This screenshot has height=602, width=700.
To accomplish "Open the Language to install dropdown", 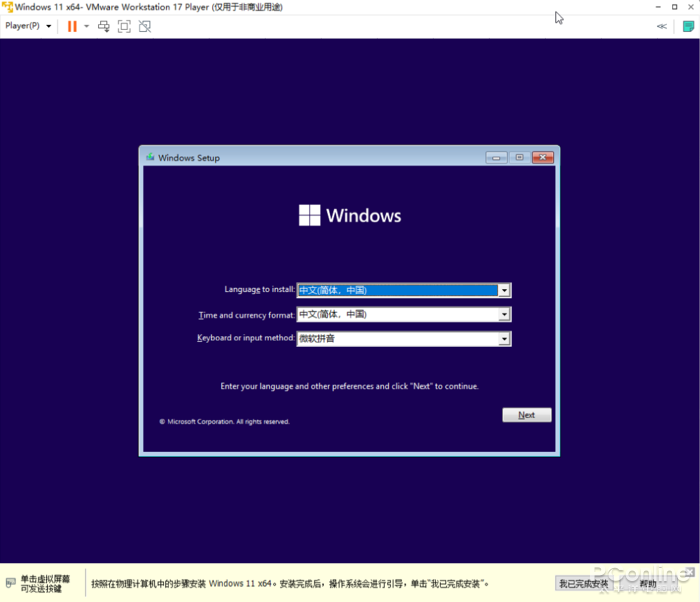I will coord(504,290).
